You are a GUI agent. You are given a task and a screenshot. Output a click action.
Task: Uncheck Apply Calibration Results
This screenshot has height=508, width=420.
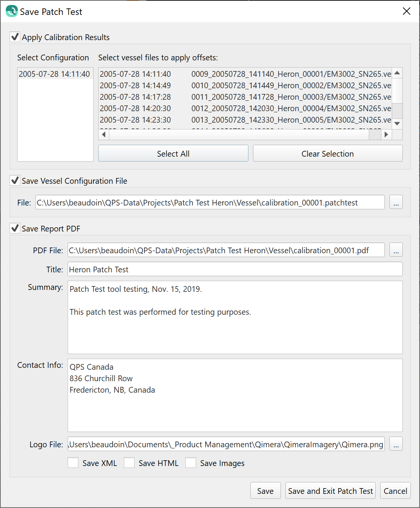[x=15, y=37]
